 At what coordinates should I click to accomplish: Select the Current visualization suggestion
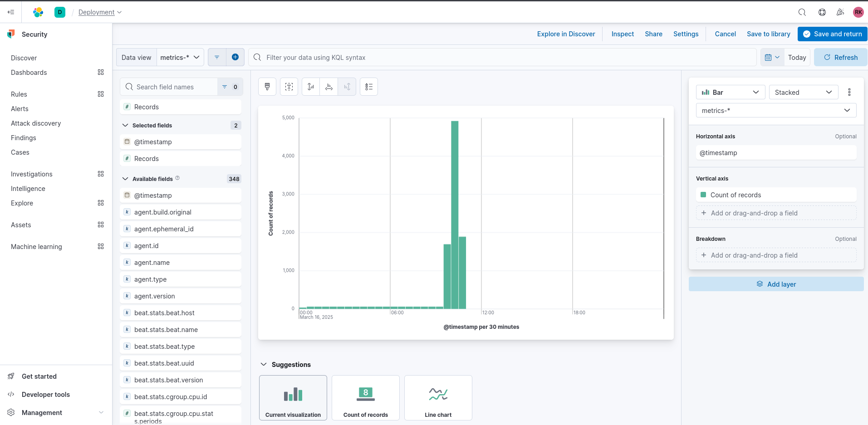(293, 398)
